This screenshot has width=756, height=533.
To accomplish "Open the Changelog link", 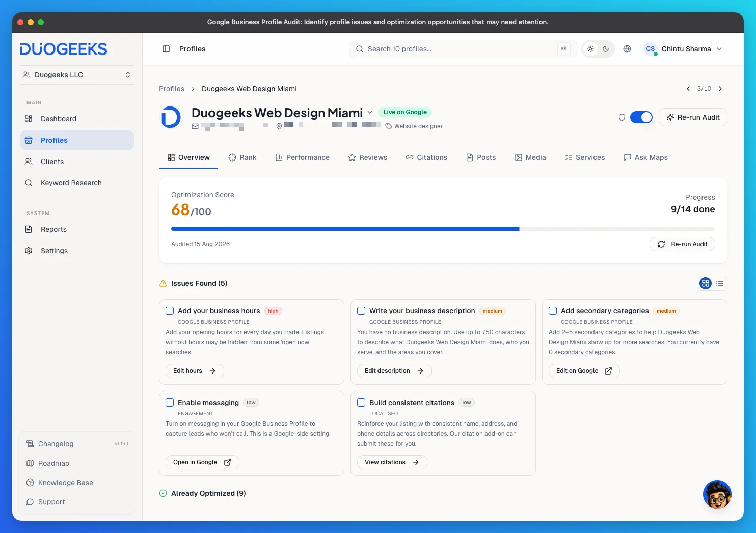I will pos(77,444).
